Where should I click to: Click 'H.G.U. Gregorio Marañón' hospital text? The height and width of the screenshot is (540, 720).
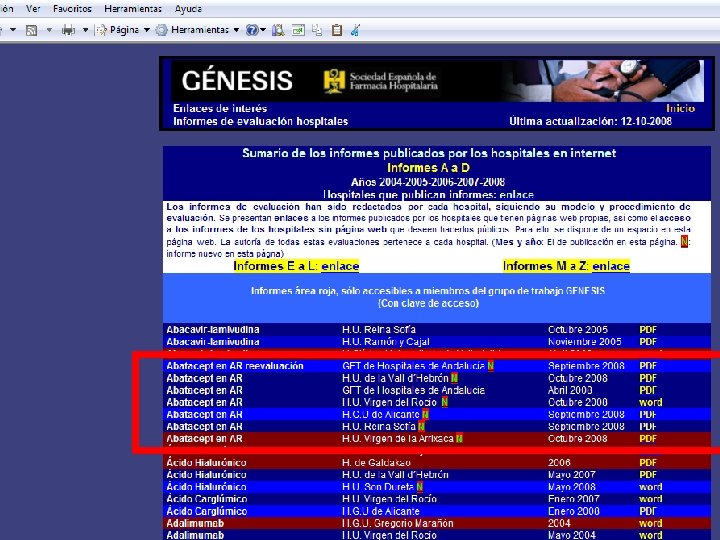coord(398,523)
